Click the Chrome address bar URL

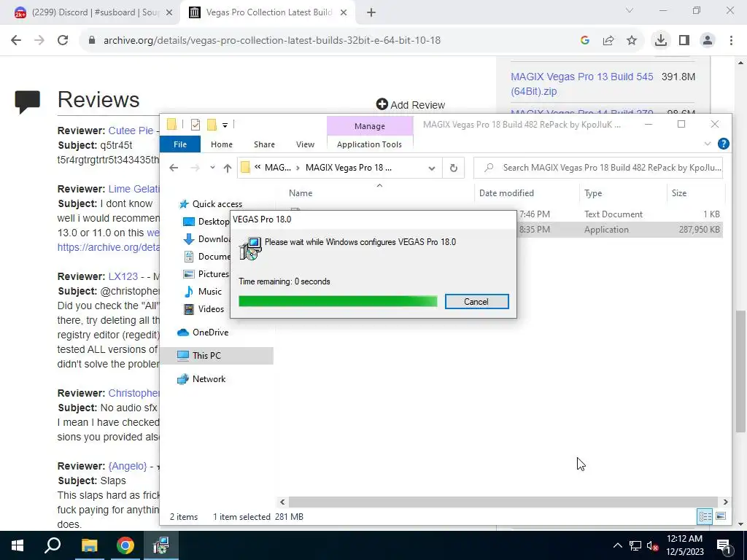(x=272, y=41)
